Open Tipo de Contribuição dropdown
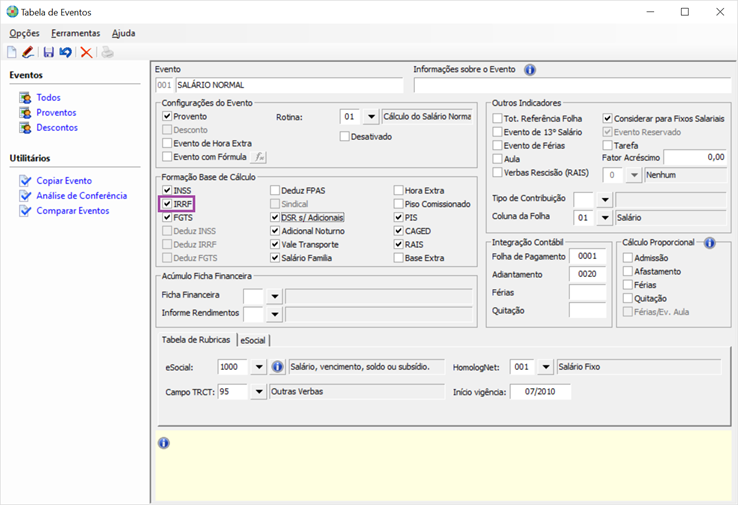The width and height of the screenshot is (738, 505). coord(605,200)
